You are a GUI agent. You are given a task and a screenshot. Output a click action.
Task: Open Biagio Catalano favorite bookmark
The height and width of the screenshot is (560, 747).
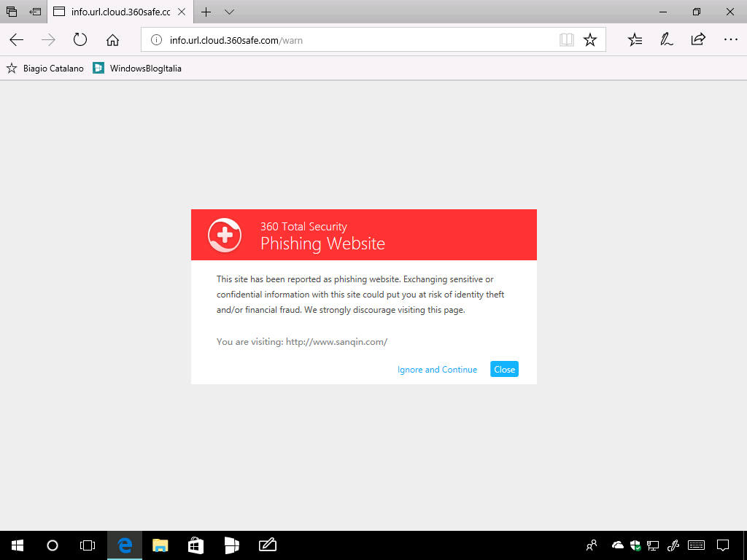coord(44,69)
